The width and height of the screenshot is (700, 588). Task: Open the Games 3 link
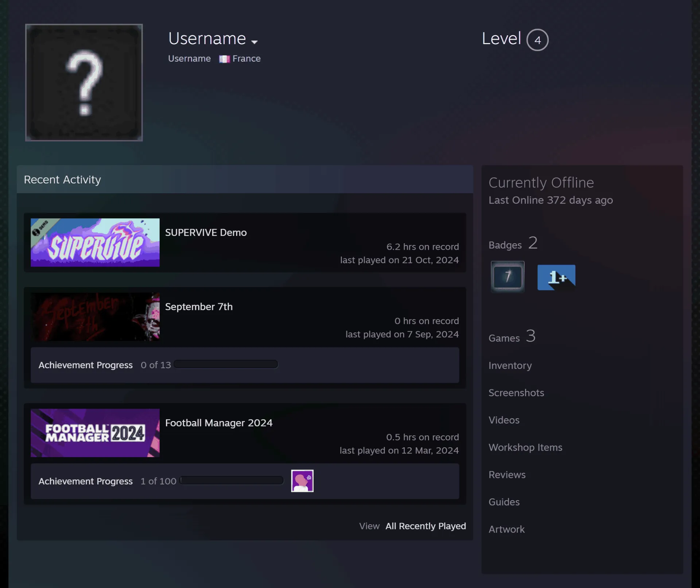[512, 336]
